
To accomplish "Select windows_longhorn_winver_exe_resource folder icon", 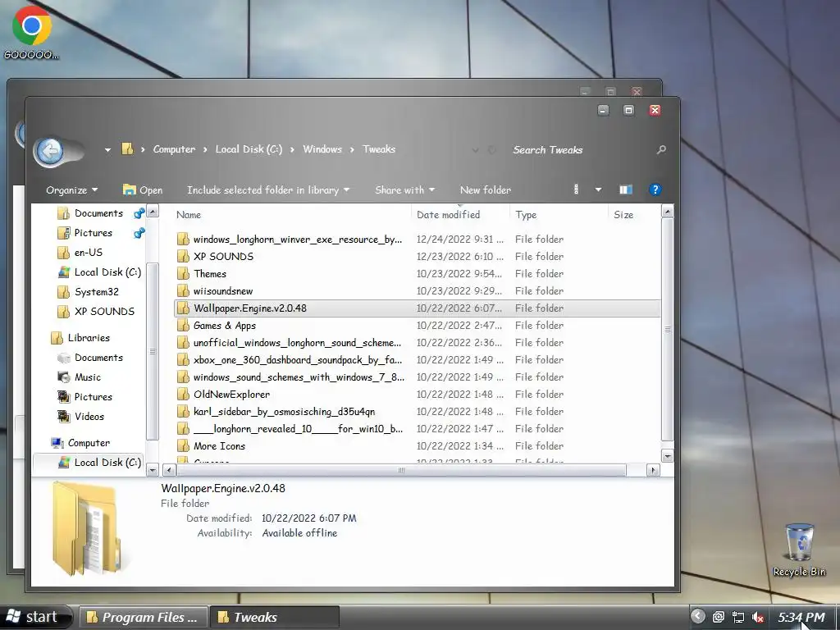I will click(183, 239).
